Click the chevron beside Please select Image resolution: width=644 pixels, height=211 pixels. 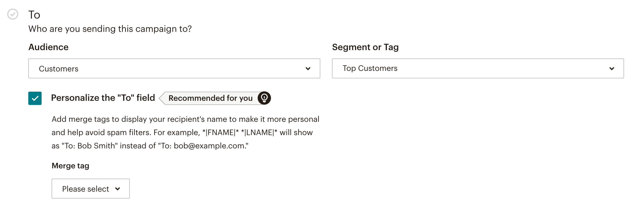point(118,189)
